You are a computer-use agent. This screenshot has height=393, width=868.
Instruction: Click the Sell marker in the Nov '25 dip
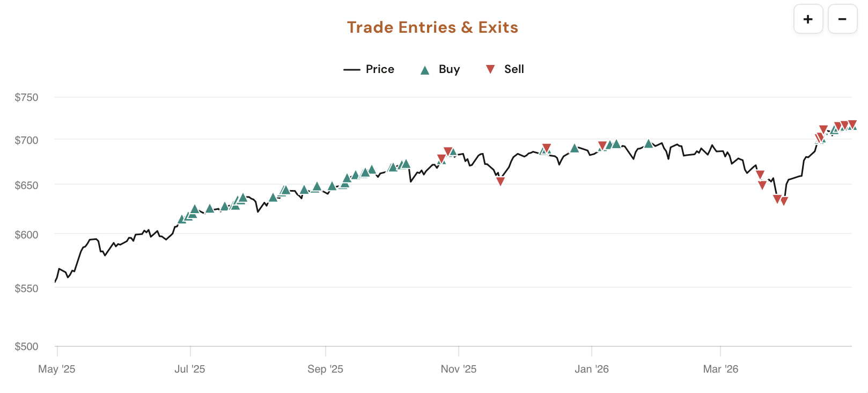[502, 181]
